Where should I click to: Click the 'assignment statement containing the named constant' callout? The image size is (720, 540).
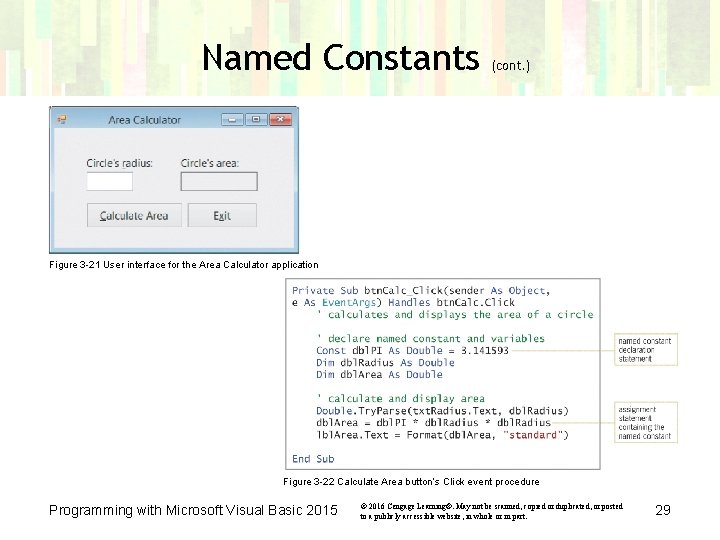(x=646, y=422)
